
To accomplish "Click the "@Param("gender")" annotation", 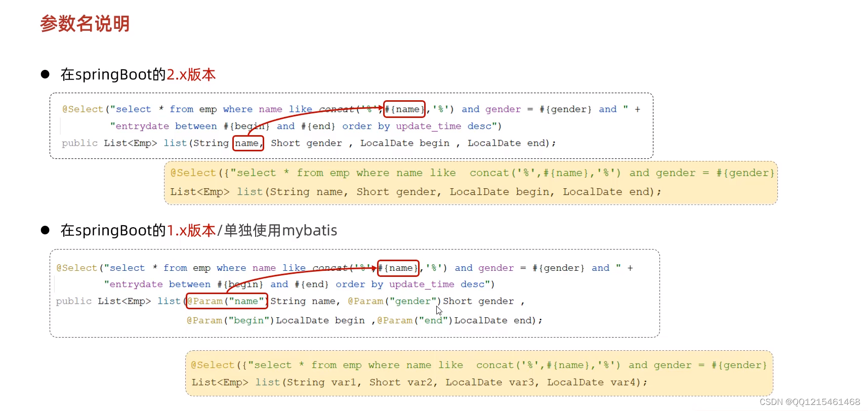I will click(394, 301).
